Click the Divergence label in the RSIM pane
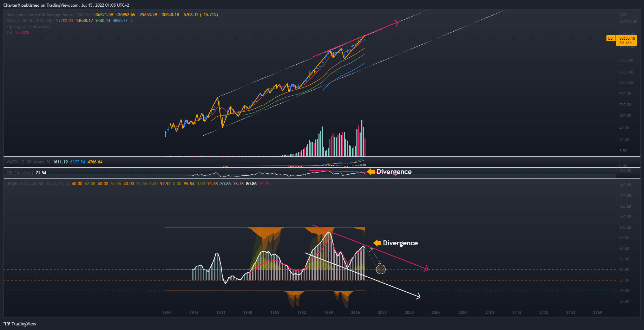 coord(400,243)
